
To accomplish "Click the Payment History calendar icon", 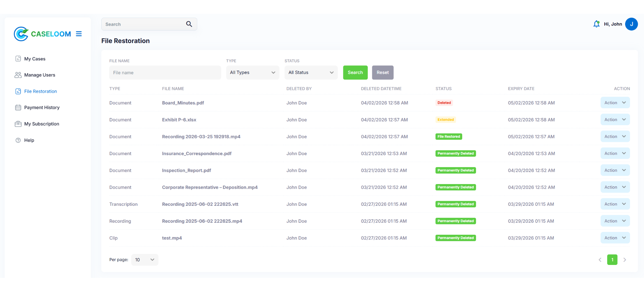I will click(18, 108).
